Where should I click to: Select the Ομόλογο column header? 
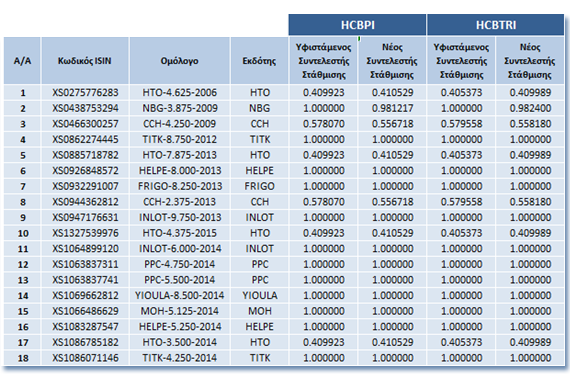click(x=180, y=61)
